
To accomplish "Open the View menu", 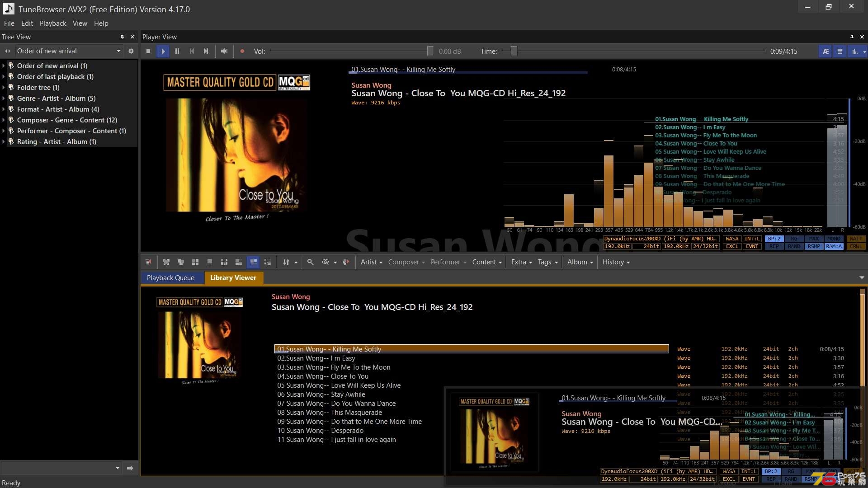I will [x=80, y=23].
